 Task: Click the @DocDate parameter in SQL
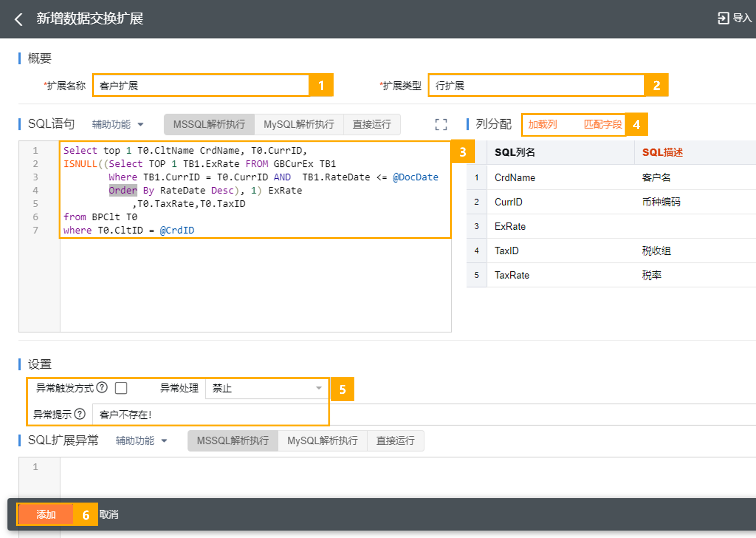click(x=415, y=177)
